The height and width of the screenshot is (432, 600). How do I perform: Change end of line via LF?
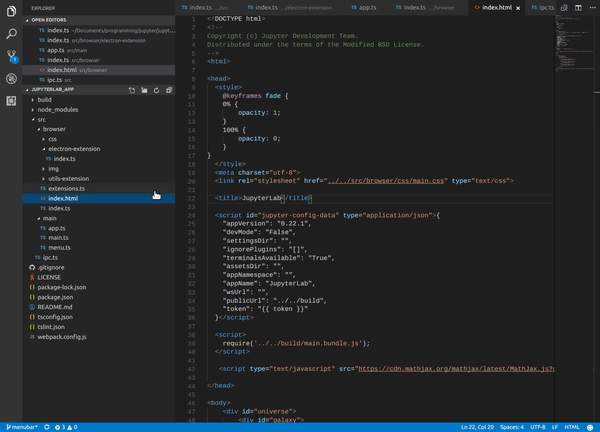tap(555, 427)
